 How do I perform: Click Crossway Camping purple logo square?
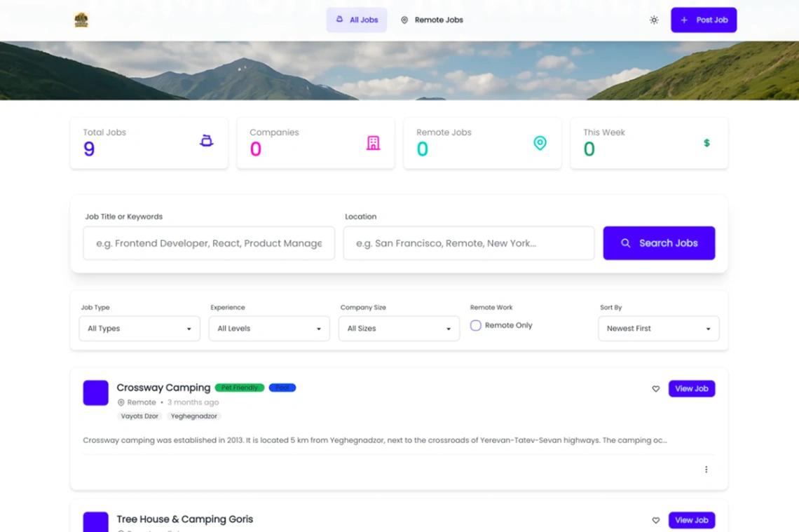click(96, 393)
